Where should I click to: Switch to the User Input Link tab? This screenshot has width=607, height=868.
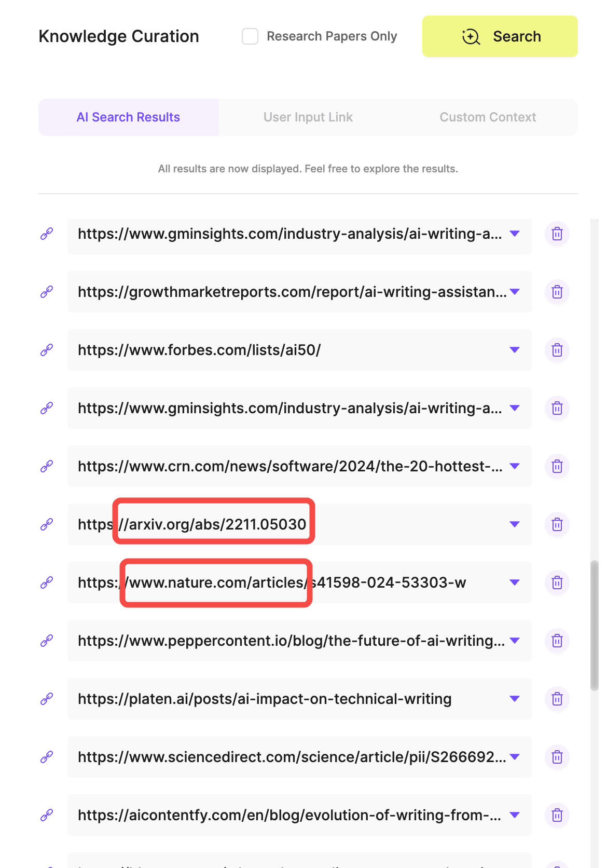pyautogui.click(x=308, y=117)
